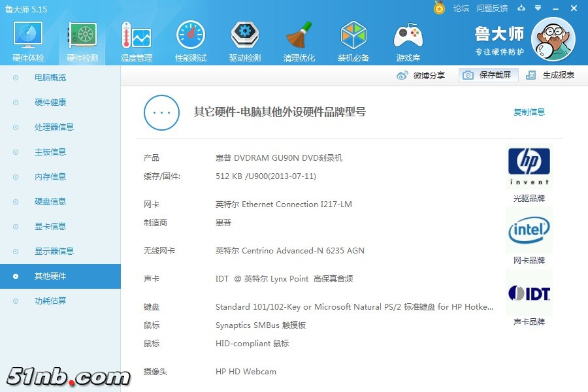Click 复制信息 copy info link
588x392 pixels.
tap(529, 112)
